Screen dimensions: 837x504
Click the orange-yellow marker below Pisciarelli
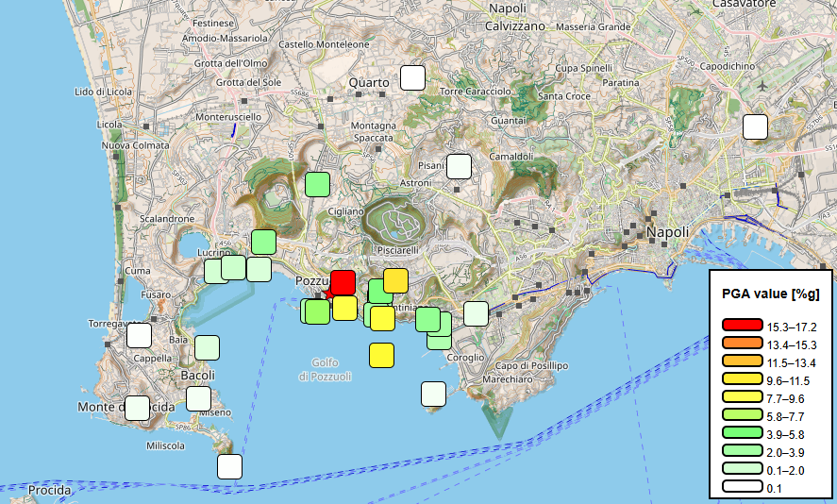click(x=395, y=280)
